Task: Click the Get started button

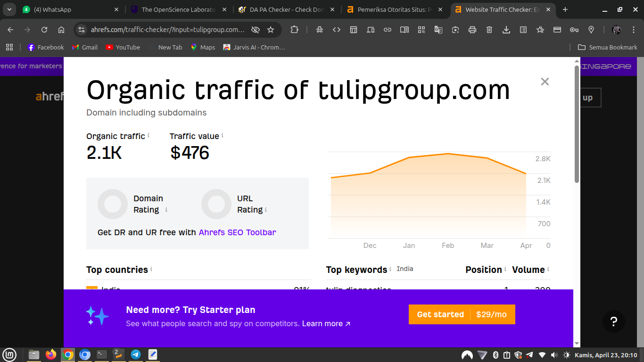Action: click(x=462, y=314)
